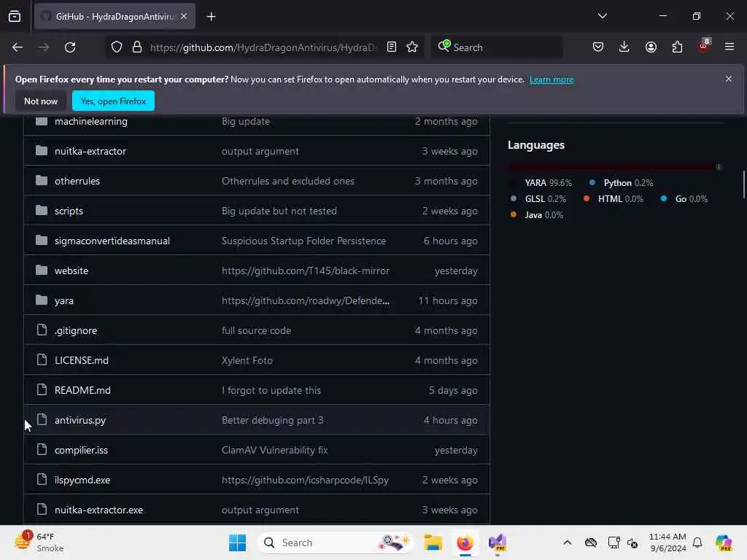Open the LICENSE.md file
Viewport: 747px width, 560px height.
82,360
